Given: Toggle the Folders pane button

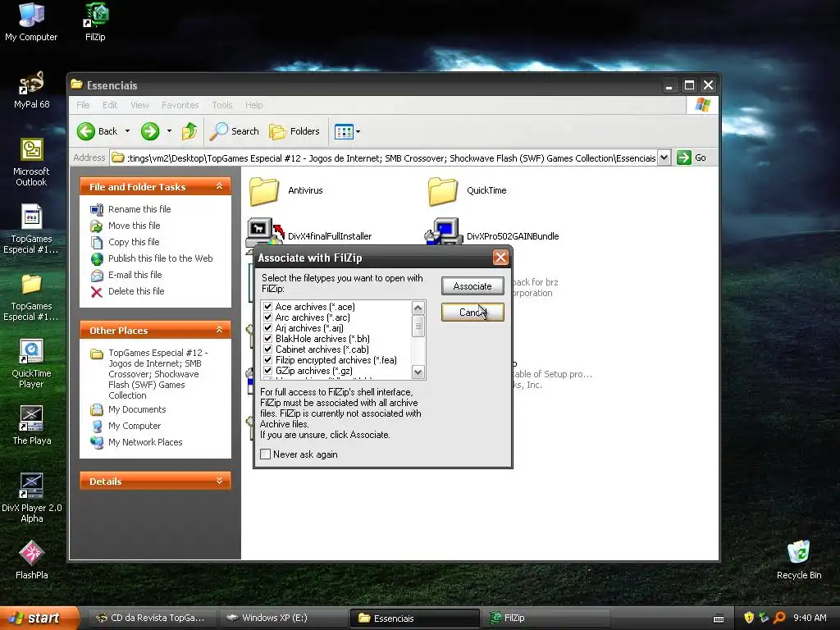Looking at the screenshot, I should 294,131.
